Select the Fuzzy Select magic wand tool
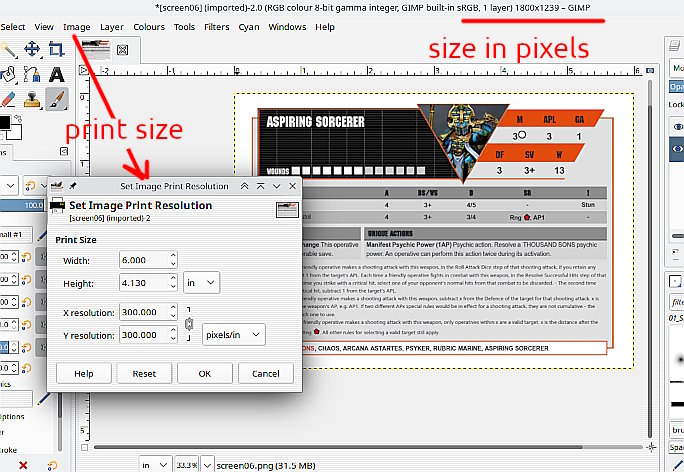The image size is (684, 472). [8, 49]
